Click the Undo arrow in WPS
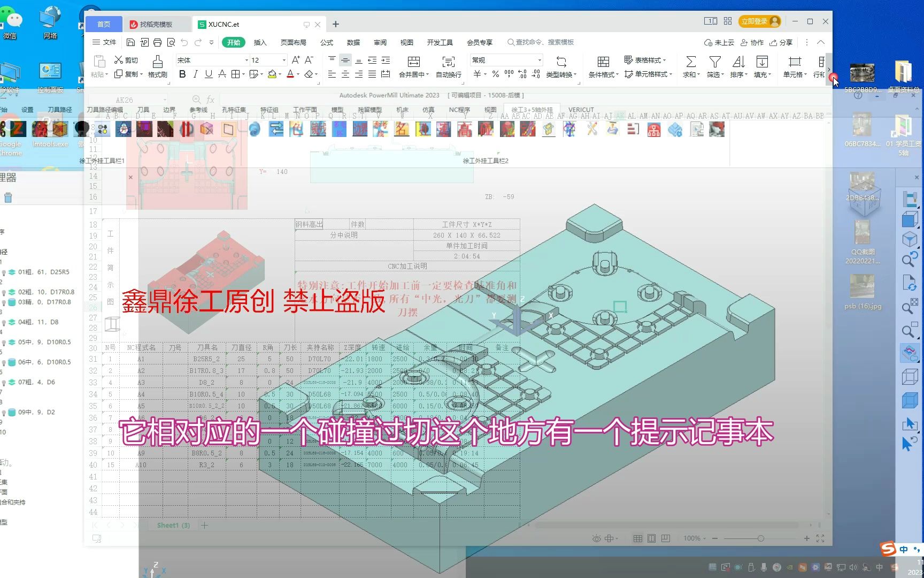 pyautogui.click(x=184, y=42)
